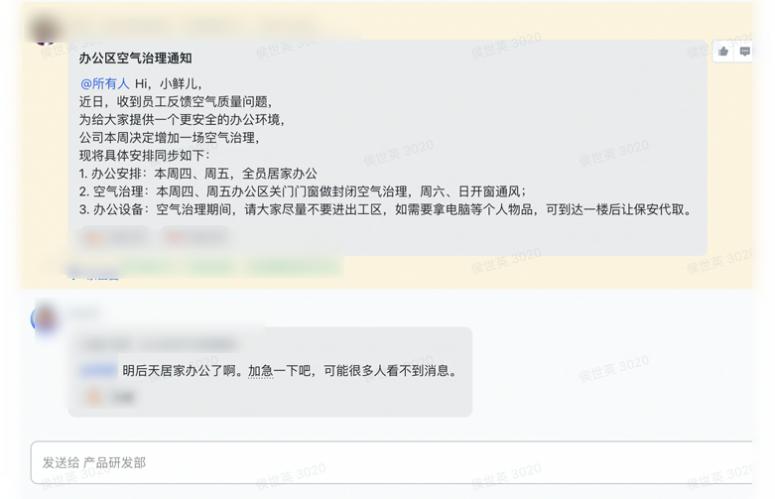Open the second message sender's avatar
The image size is (775, 499).
45,319
